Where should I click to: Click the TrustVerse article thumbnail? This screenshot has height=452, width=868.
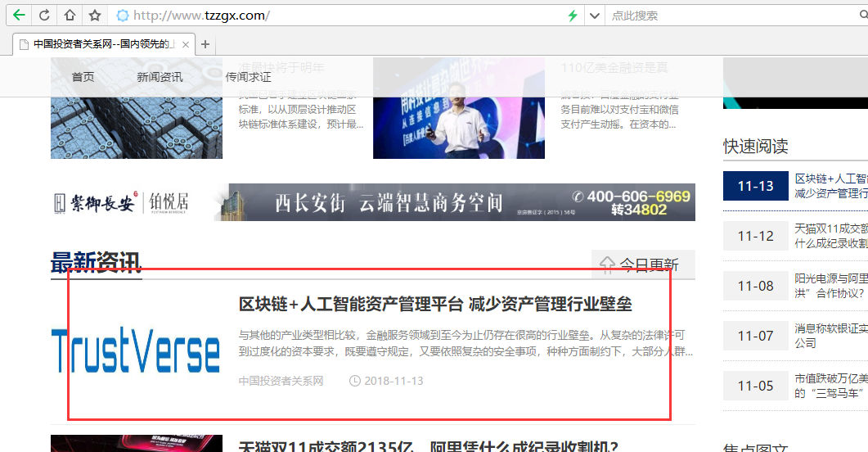(136, 351)
